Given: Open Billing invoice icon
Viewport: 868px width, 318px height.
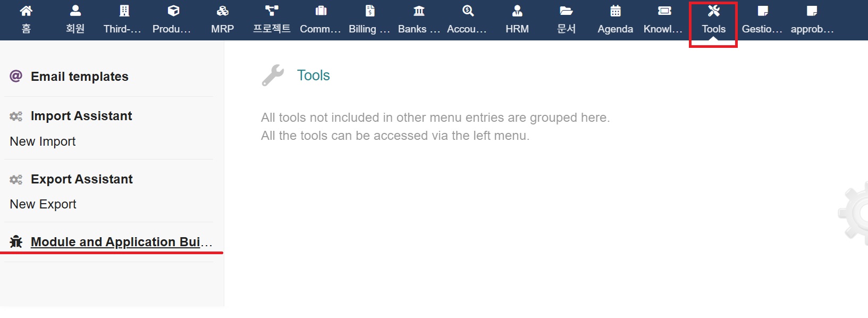Looking at the screenshot, I should (x=370, y=11).
